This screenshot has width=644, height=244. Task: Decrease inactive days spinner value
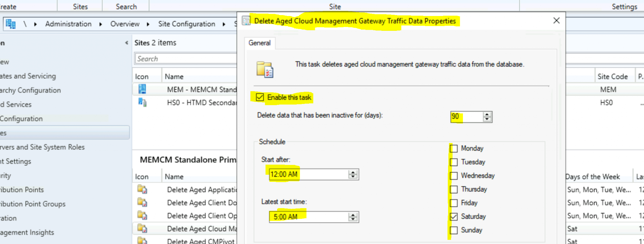point(487,119)
